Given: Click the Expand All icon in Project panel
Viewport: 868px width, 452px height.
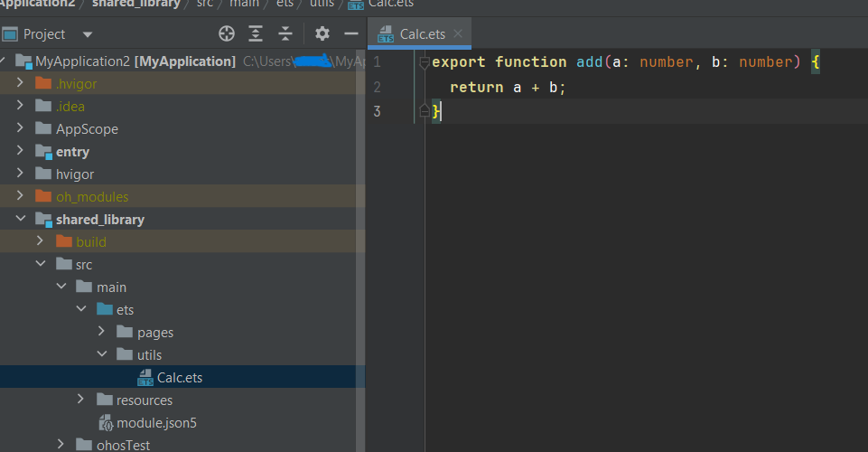Looking at the screenshot, I should [256, 34].
